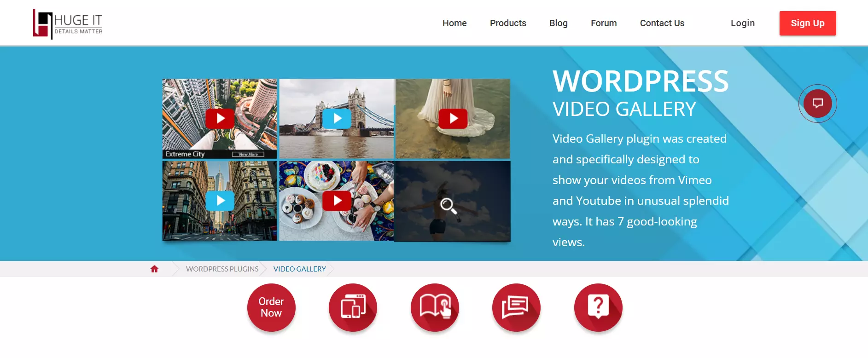Open the comments chat round icon
Screen dimensions: 868x358
tap(516, 307)
